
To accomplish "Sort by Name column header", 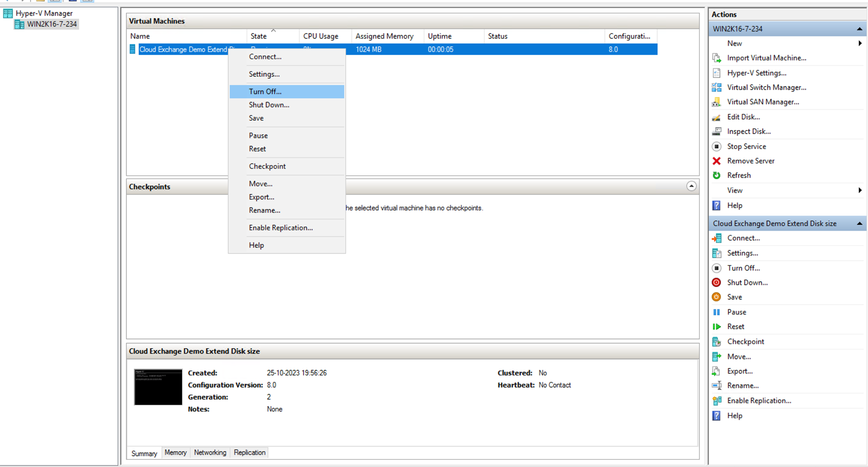I will (x=187, y=36).
